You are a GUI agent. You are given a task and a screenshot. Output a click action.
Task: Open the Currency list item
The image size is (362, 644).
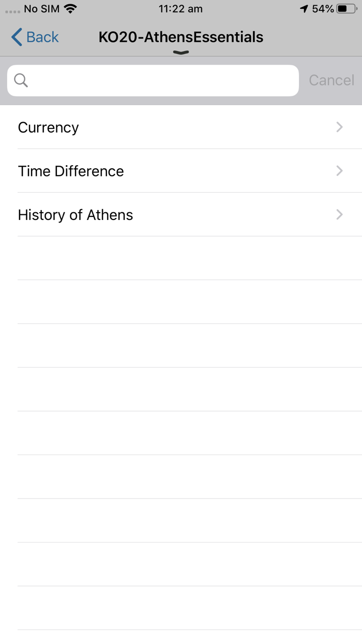181,127
